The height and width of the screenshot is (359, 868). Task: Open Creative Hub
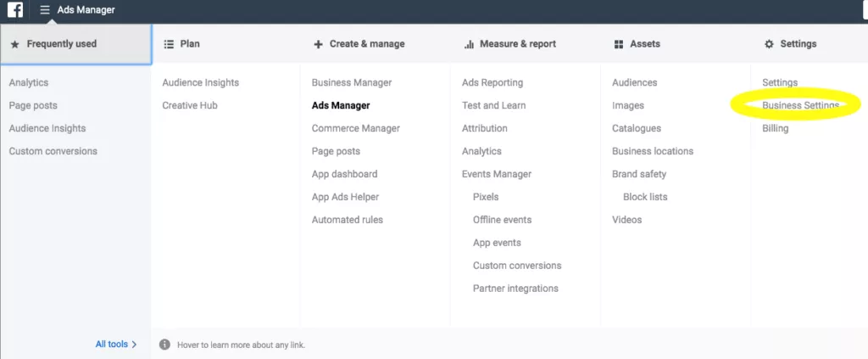click(x=190, y=105)
